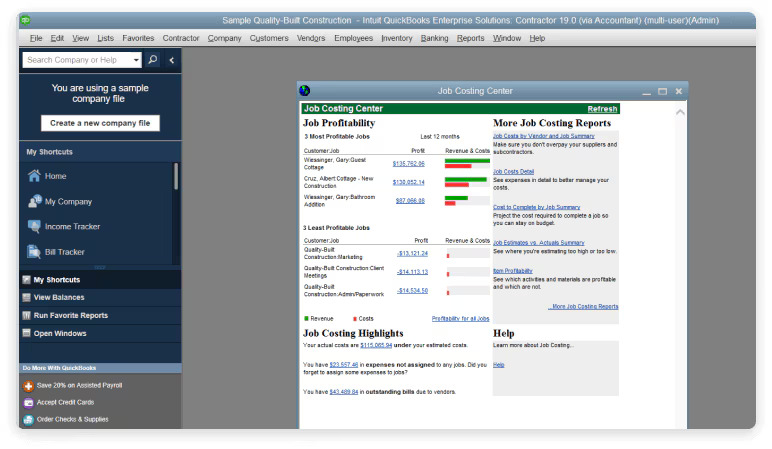
Task: Click the View Balances icon
Action: click(x=27, y=297)
